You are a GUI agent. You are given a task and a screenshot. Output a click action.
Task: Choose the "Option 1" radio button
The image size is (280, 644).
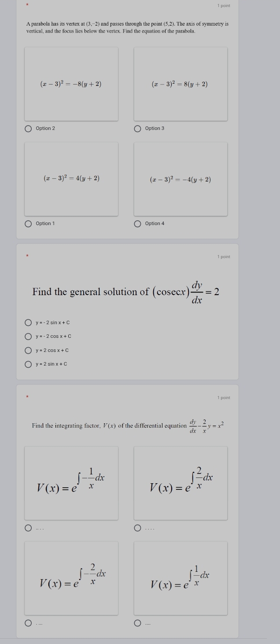tap(28, 223)
